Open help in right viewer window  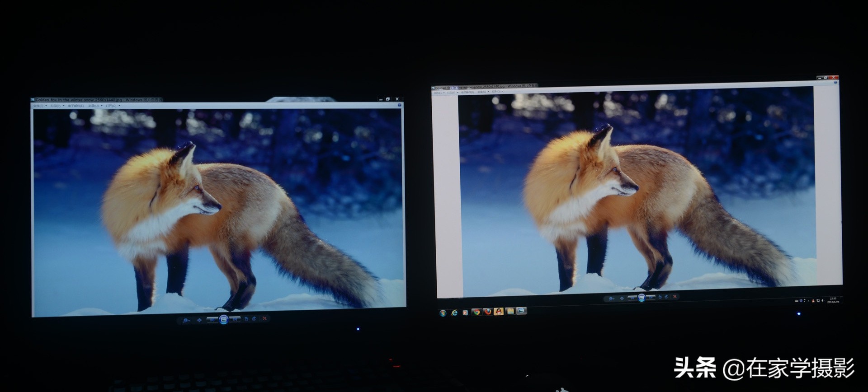click(836, 82)
